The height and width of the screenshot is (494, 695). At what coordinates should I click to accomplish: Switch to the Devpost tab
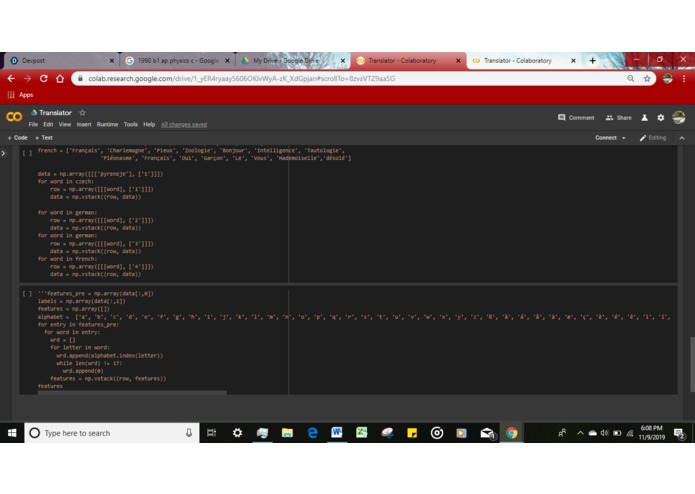point(61,61)
